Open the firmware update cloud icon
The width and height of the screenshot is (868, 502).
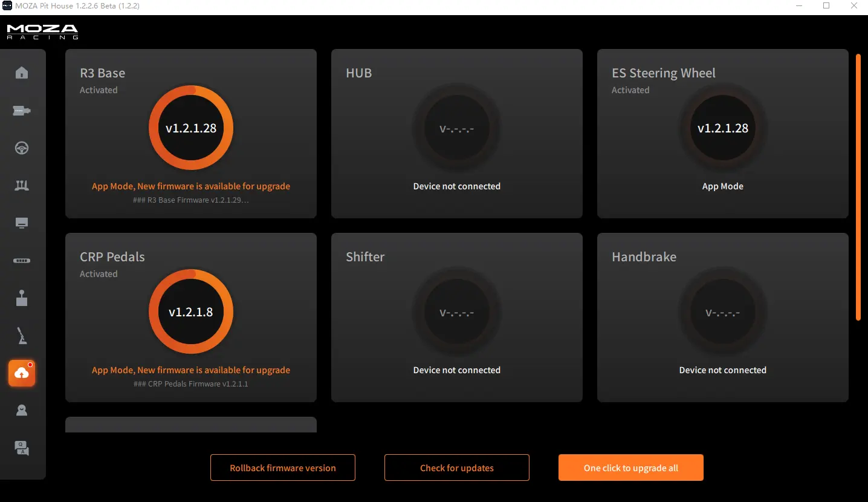point(22,373)
